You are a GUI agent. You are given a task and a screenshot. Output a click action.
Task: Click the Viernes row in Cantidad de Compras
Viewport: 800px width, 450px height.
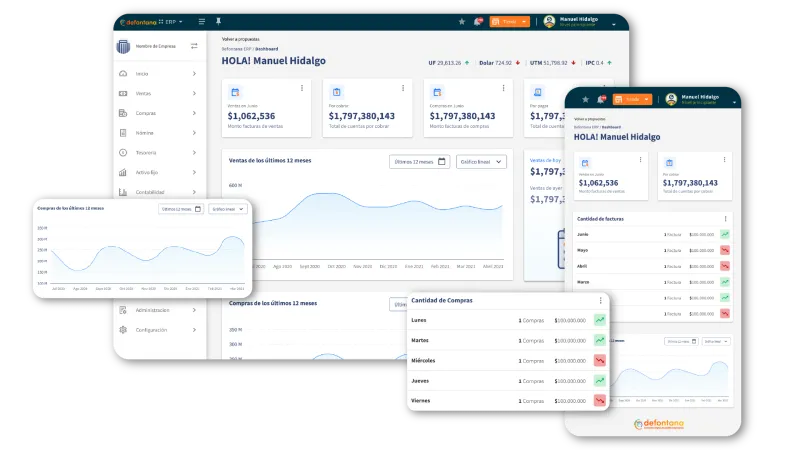(508, 401)
